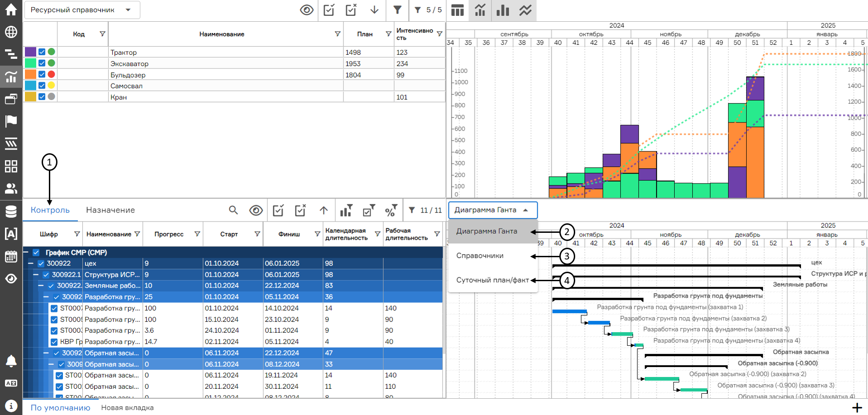Uncheck the Самосвал resource checkbox
The width and height of the screenshot is (868, 415).
click(42, 85)
